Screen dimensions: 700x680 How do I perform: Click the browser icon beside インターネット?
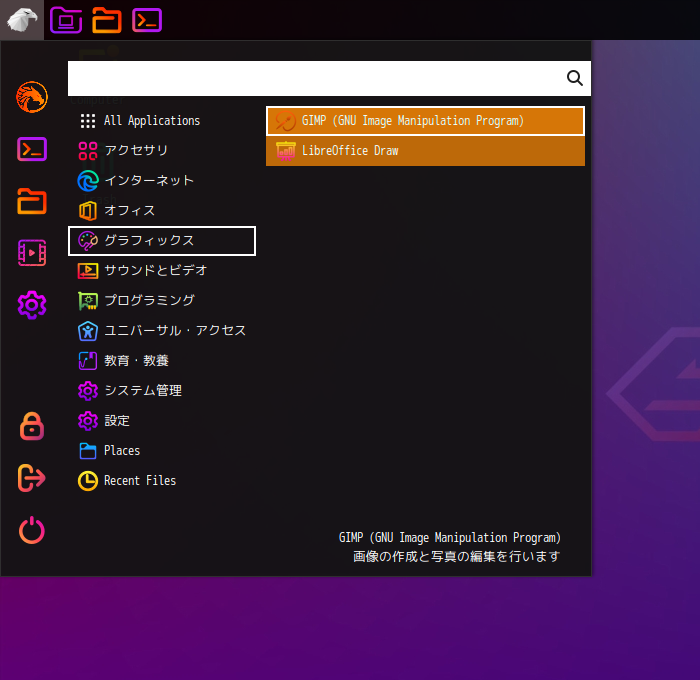tap(88, 181)
